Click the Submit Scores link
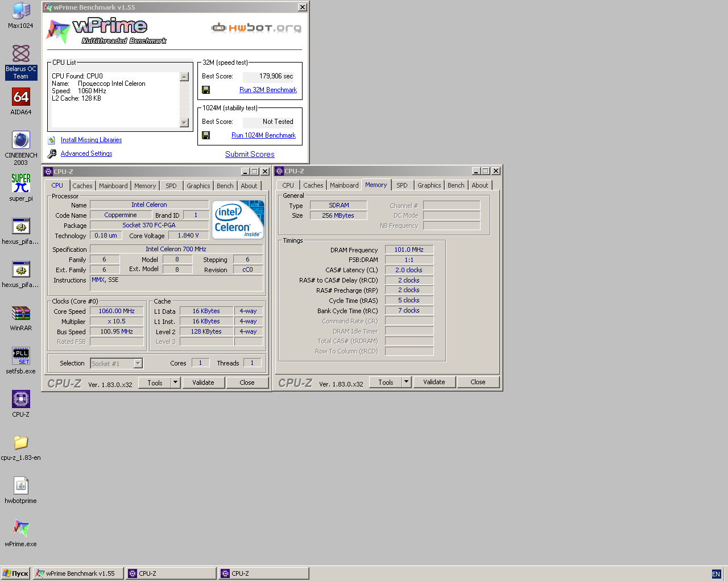Viewport: 728px width, 582px height. 250,154
